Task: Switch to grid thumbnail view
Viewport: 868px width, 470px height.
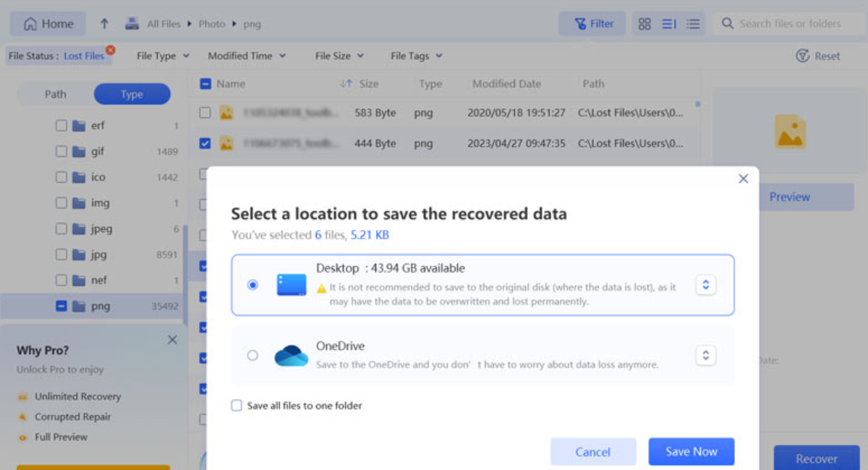Action: [644, 24]
